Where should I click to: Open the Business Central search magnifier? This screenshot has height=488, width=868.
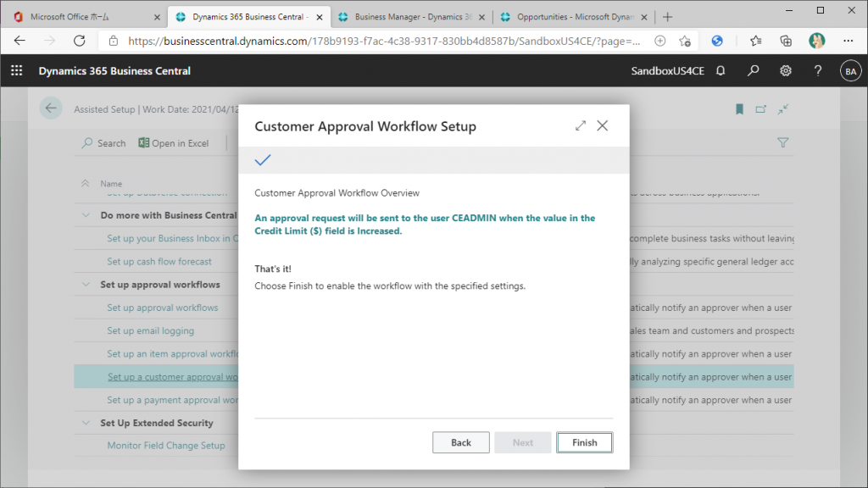(754, 71)
